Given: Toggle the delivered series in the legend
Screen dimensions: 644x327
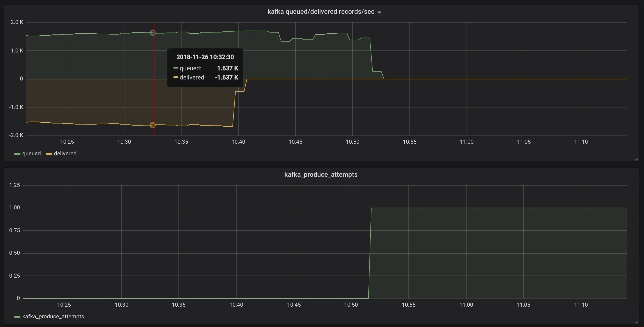Looking at the screenshot, I should coord(65,154).
